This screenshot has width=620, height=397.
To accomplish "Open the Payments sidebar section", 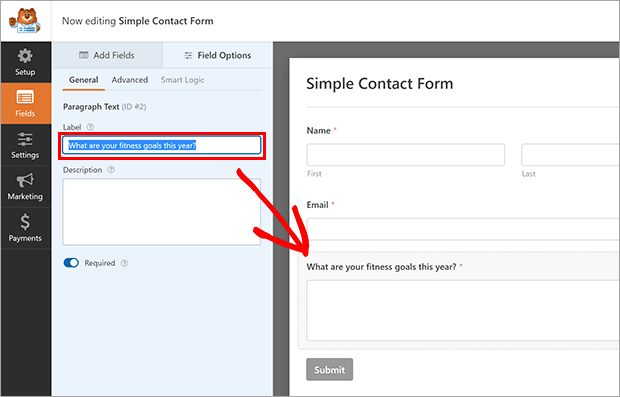I will pyautogui.click(x=25, y=228).
